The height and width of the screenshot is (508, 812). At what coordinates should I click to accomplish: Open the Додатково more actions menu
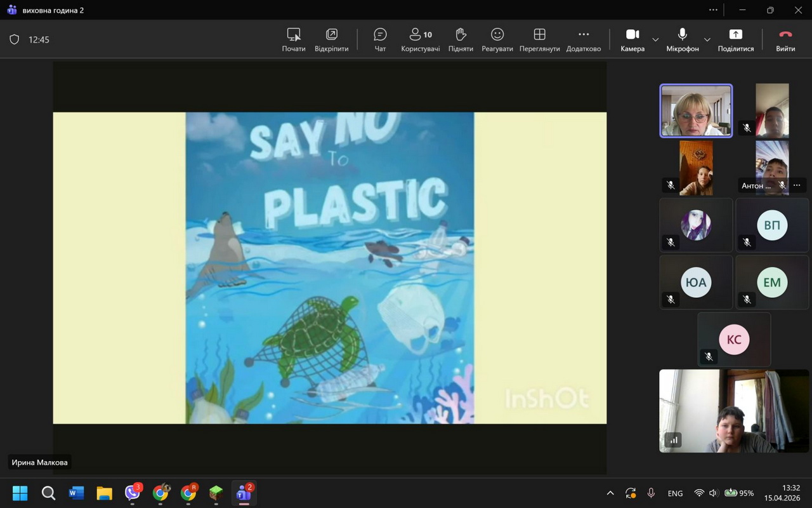click(x=583, y=39)
